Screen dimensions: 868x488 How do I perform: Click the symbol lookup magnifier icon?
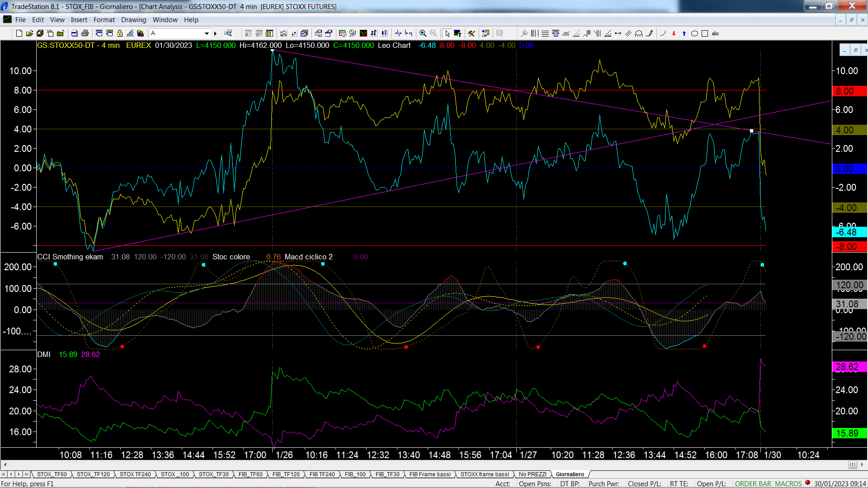[x=228, y=33]
